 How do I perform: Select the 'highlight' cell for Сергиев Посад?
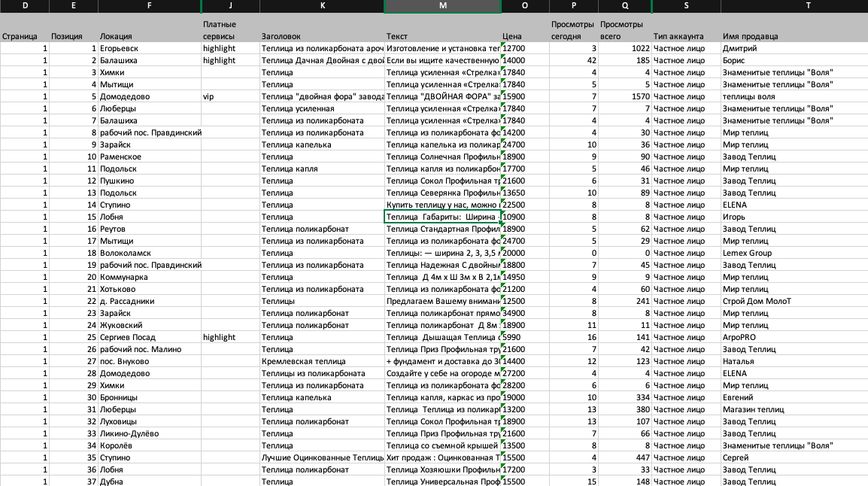(x=230, y=337)
